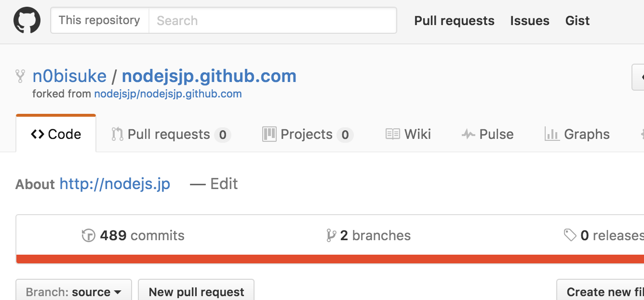
Task: Switch to the Pull requests repository tab
Action: coord(171,134)
